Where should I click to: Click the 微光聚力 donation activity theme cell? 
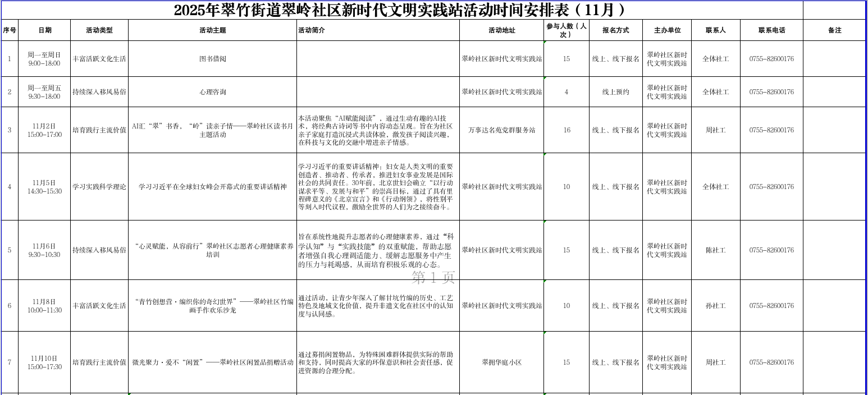(212, 362)
